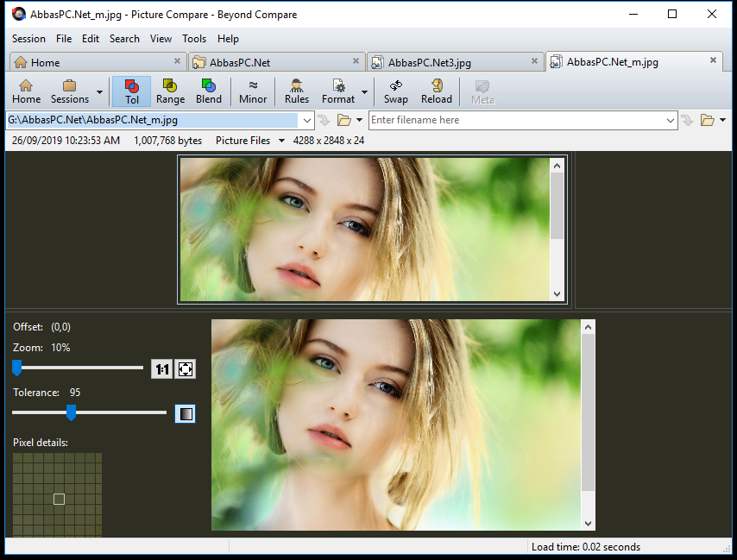Click the right path go arrow icon
Screen dimensions: 737x560
(x=687, y=121)
